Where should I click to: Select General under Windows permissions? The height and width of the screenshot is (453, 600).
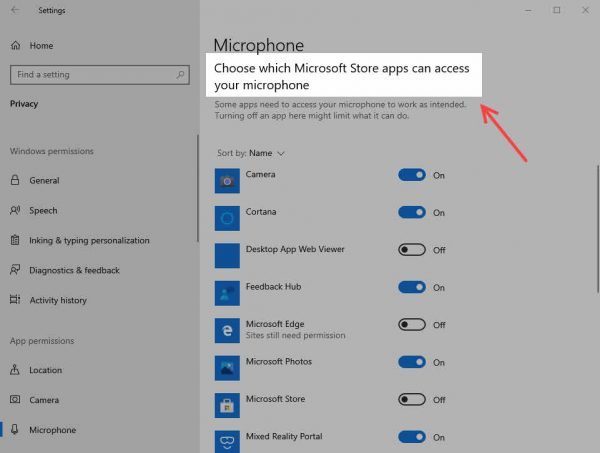44,181
